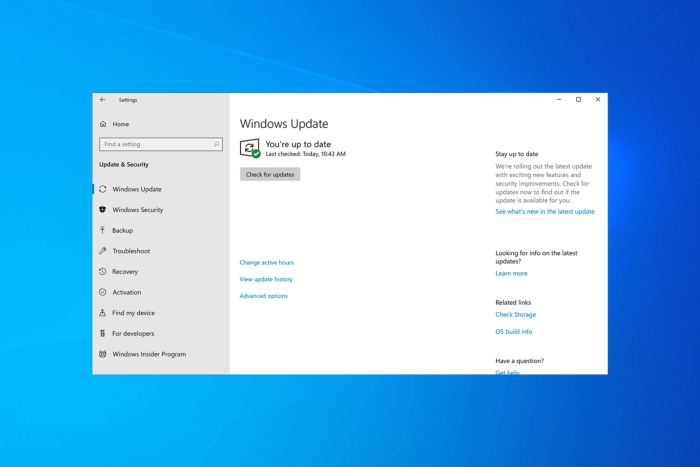Click the Stay up to date heading
Image resolution: width=700 pixels, height=467 pixels.
pyautogui.click(x=517, y=154)
